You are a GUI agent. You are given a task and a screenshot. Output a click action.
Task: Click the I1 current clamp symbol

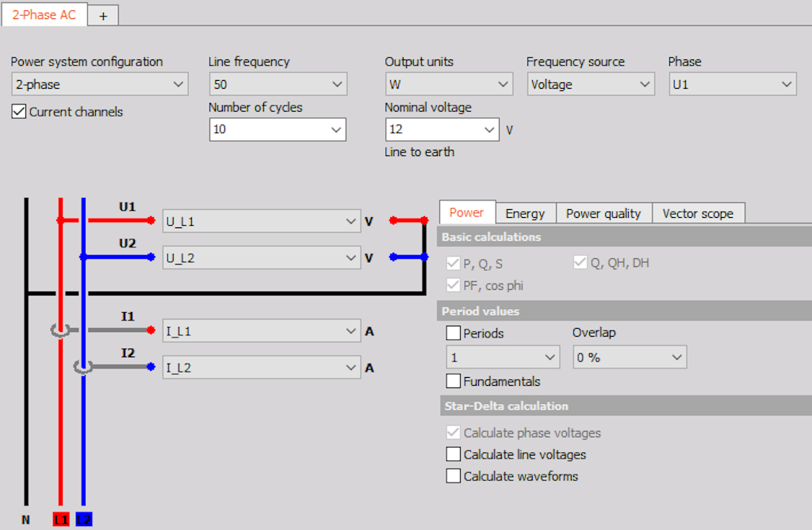tap(60, 330)
